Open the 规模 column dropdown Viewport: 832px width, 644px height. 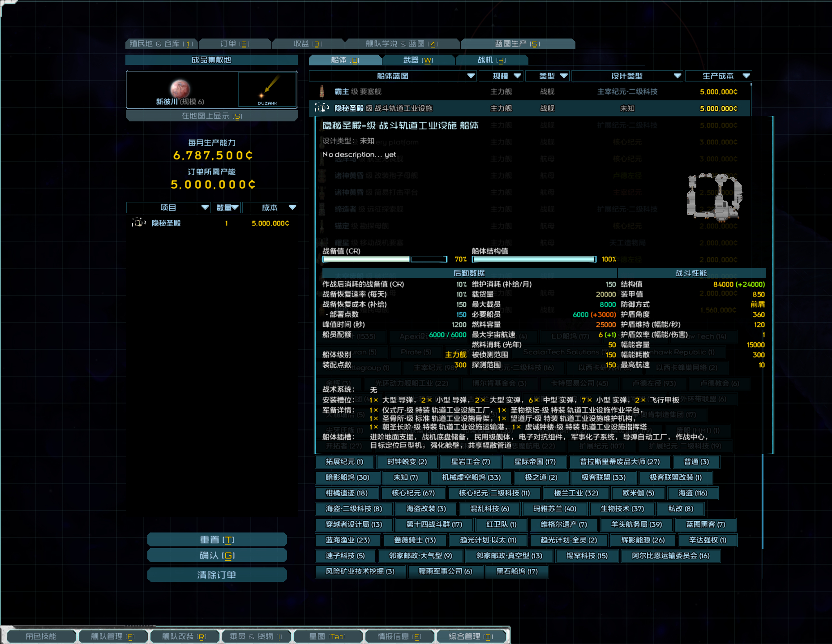(501, 76)
